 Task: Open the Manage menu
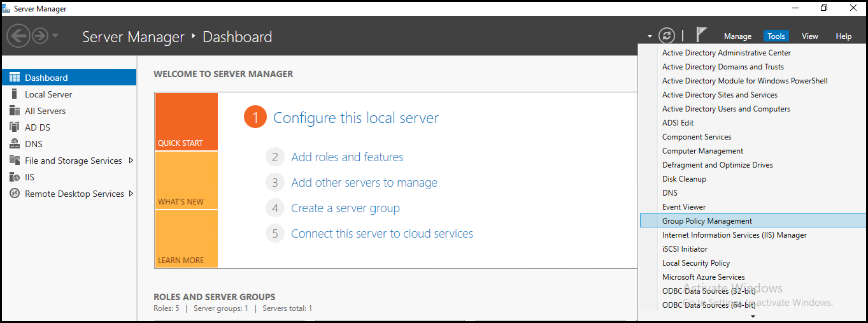[737, 36]
